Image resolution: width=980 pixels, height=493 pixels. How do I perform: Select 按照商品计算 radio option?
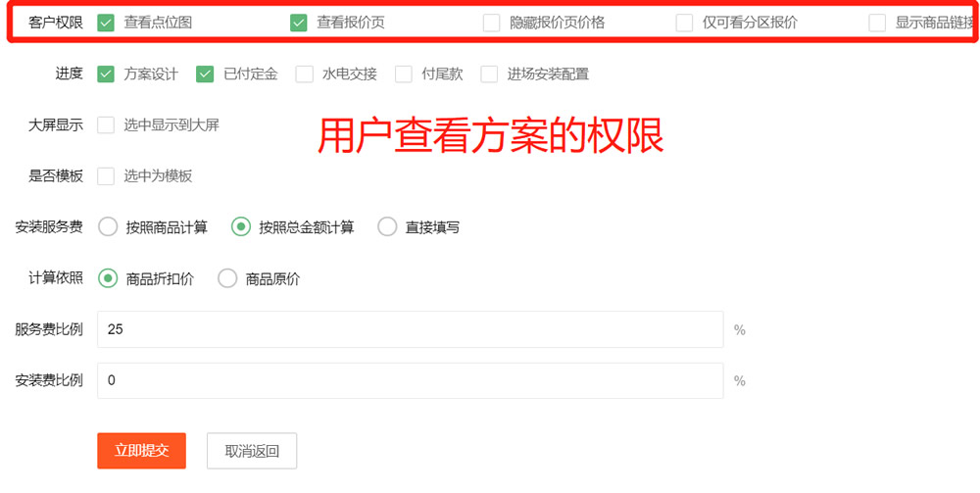(108, 226)
